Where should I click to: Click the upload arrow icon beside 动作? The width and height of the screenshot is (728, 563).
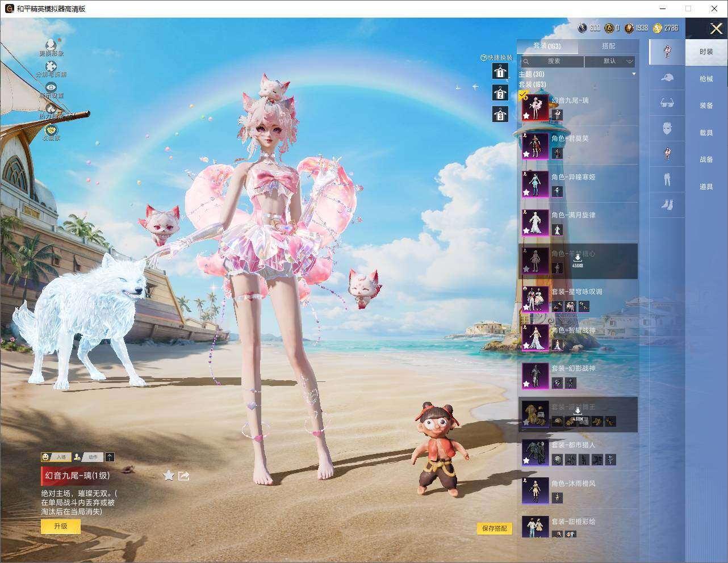(x=110, y=457)
